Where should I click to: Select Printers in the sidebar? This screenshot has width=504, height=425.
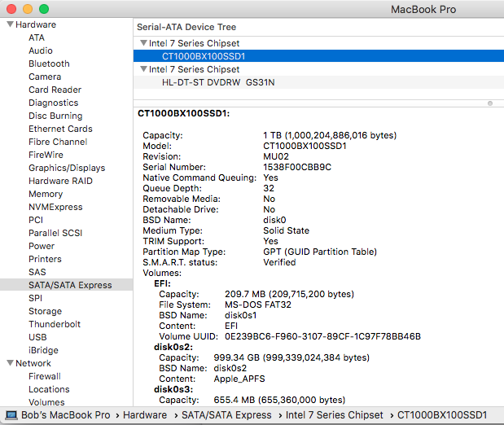[x=45, y=259]
